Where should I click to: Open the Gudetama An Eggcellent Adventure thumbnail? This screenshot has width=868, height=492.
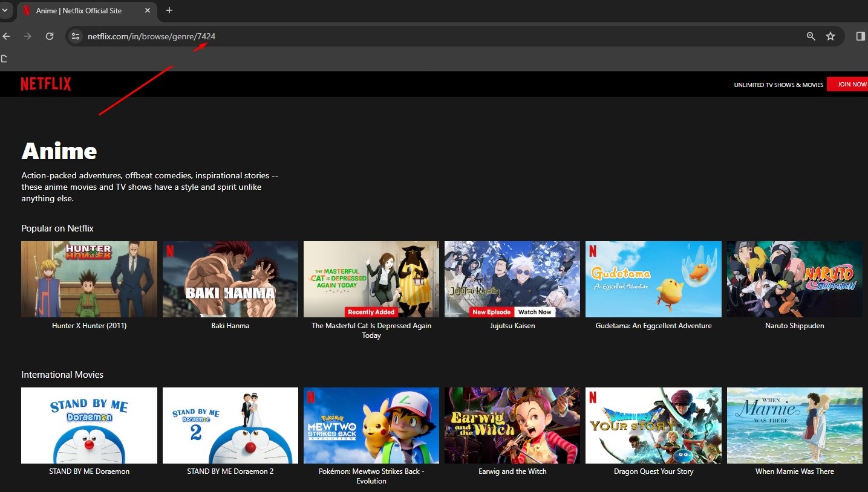[x=653, y=279]
